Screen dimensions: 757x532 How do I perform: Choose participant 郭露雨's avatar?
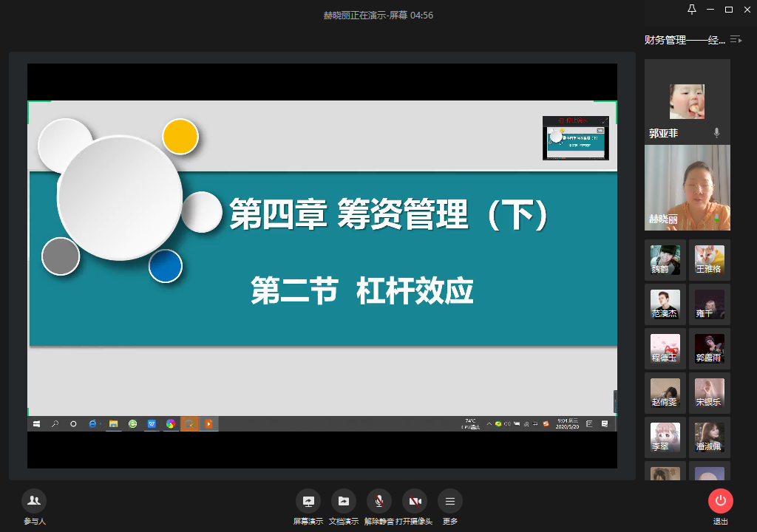coord(709,348)
